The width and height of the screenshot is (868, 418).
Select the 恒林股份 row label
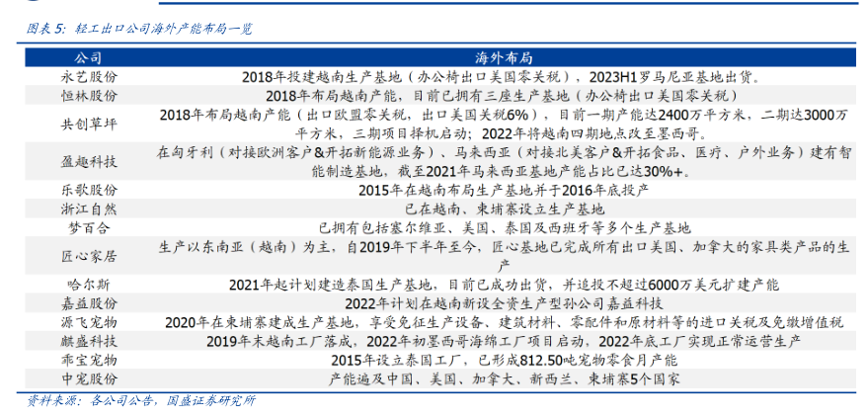(89, 96)
